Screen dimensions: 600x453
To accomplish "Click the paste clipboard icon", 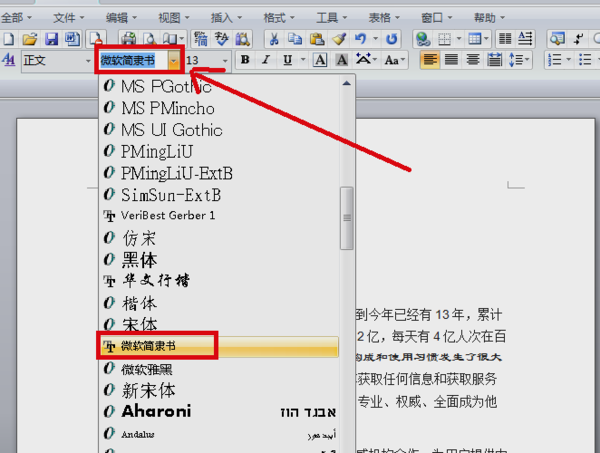I will point(317,39).
